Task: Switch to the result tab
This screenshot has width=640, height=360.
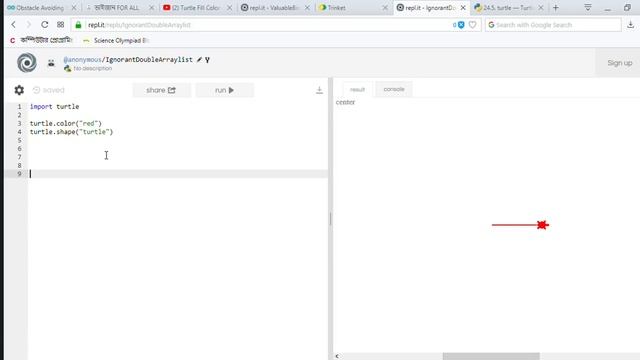Action: 357,89
